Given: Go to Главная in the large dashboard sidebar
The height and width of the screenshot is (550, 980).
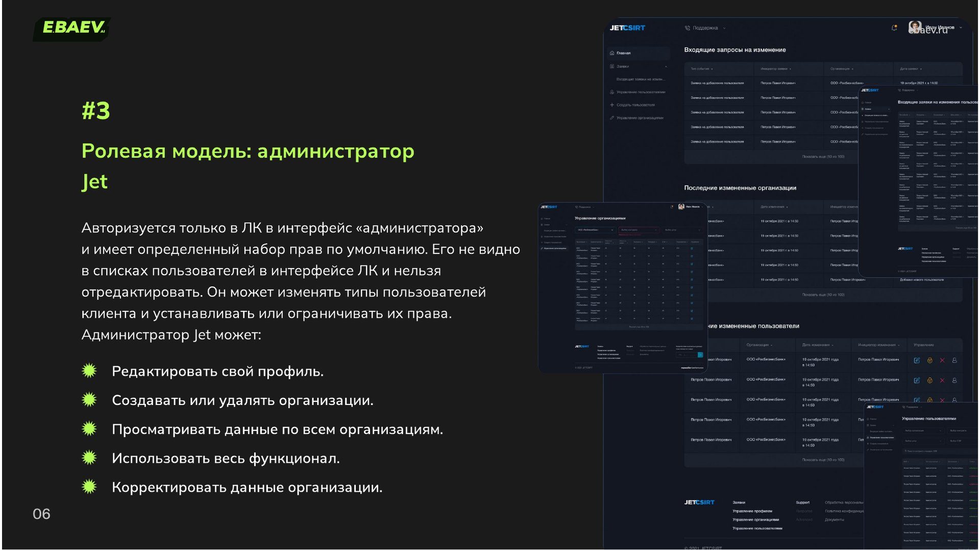Looking at the screenshot, I should (639, 53).
